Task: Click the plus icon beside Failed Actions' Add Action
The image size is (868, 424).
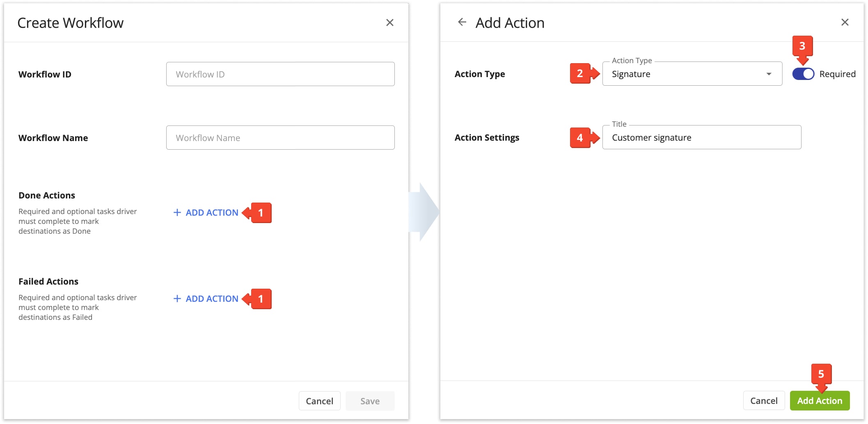Action: [x=177, y=299]
